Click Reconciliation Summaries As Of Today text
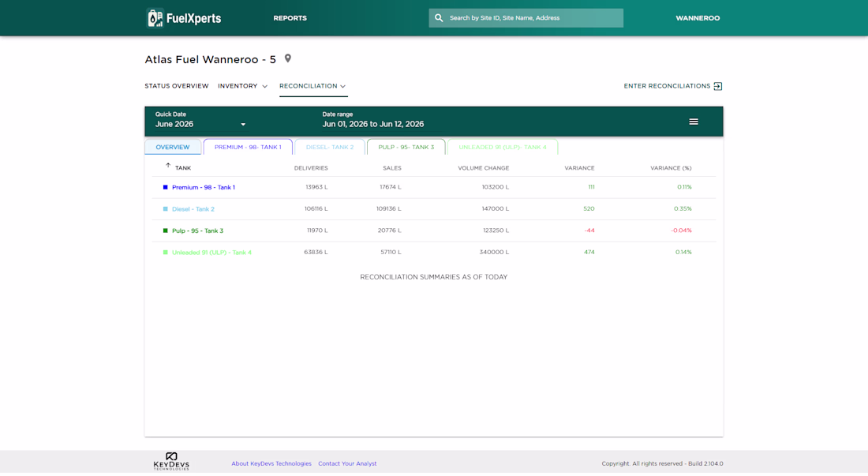The width and height of the screenshot is (868, 476). click(433, 277)
